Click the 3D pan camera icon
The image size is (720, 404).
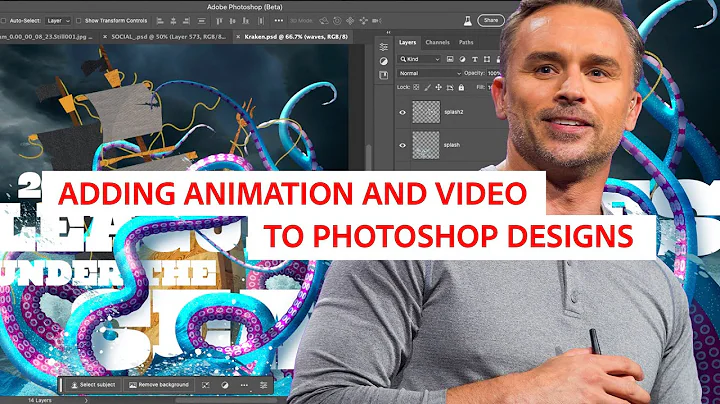pyautogui.click(x=350, y=21)
